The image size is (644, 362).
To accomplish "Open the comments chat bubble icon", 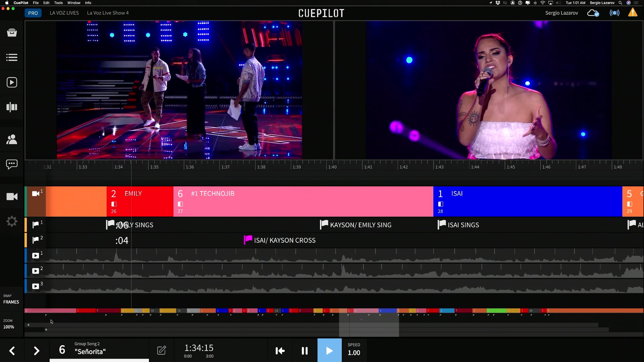I will coord(12,164).
